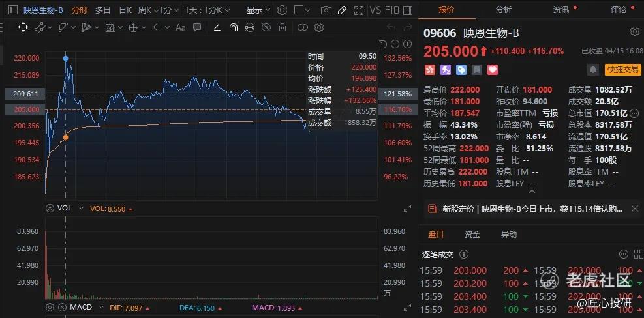Click the blue price marker at 220.000 peak
644x318 pixels.
click(66, 58)
